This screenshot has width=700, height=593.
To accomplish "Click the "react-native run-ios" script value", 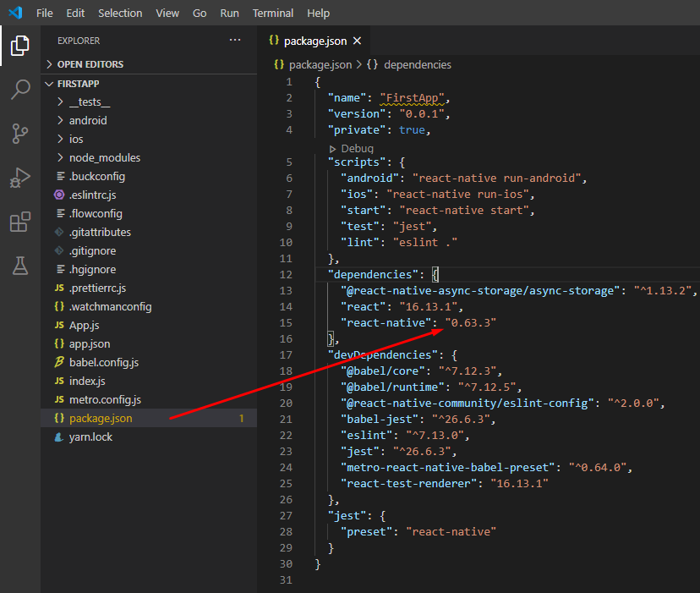I will pos(457,194).
